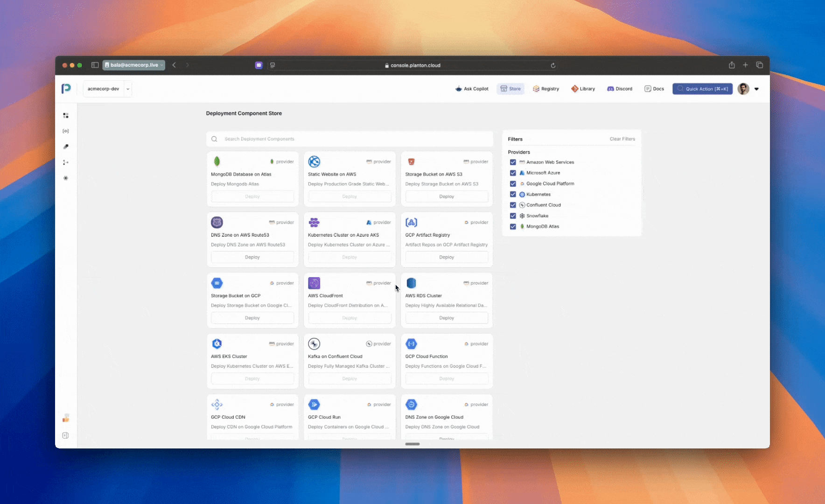The image size is (825, 504).
Task: Expand sidebar using bottom panel toggle icon
Action: point(66,435)
